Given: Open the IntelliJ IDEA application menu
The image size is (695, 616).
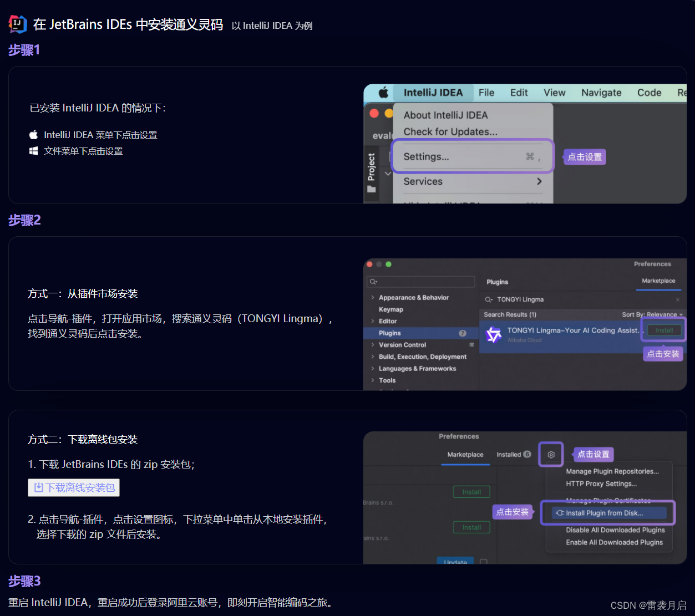Looking at the screenshot, I should click(433, 93).
